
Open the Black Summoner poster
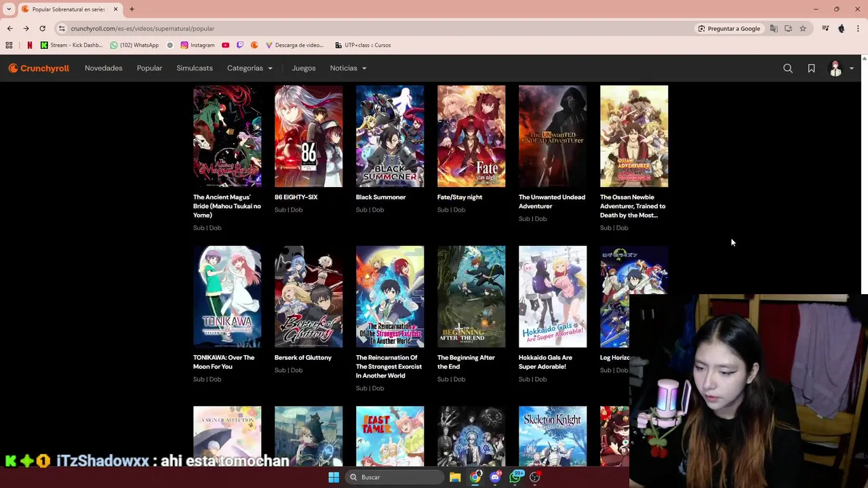coord(390,136)
